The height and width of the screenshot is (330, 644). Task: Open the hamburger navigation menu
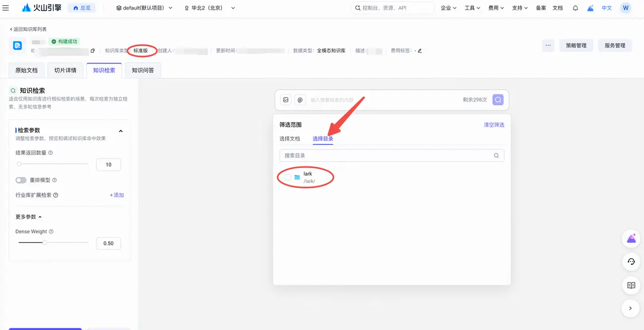point(6,8)
